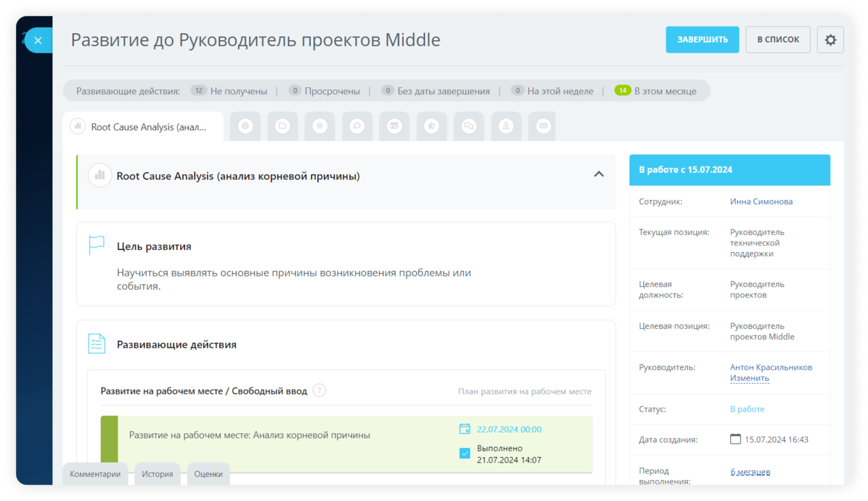The image size is (868, 501).
Task: Change the 6 месяцев period link
Action: coord(750,472)
